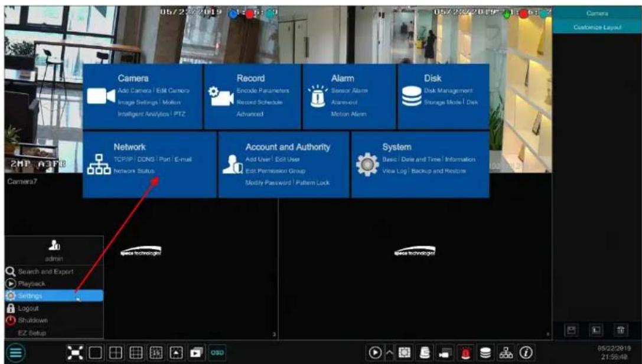Open Record Schedule link
The image size is (642, 364).
(259, 102)
